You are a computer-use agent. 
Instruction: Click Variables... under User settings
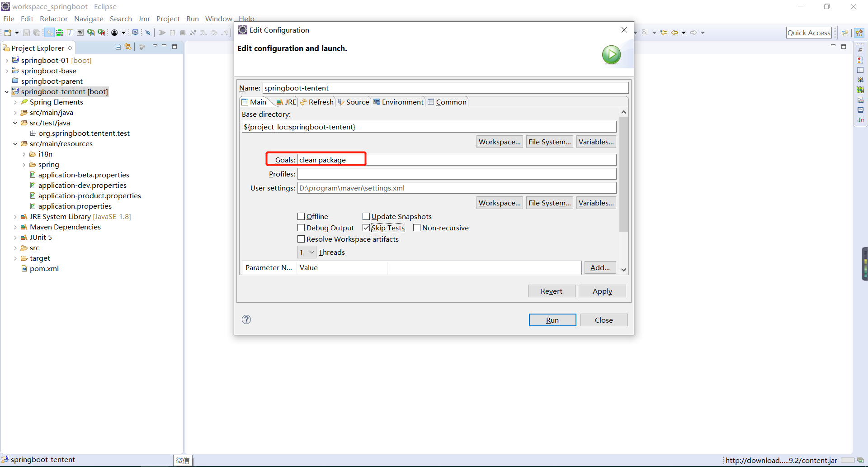596,203
